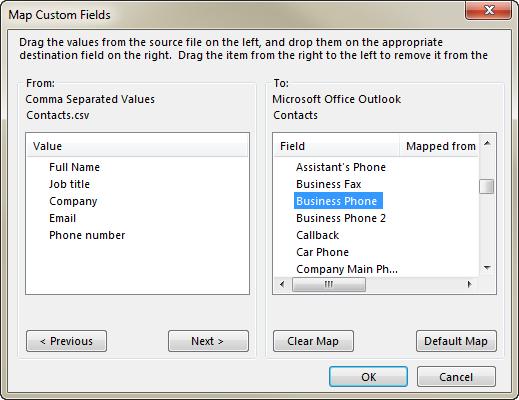Select the Phone number source value
The height and width of the screenshot is (400, 519).
[87, 235]
